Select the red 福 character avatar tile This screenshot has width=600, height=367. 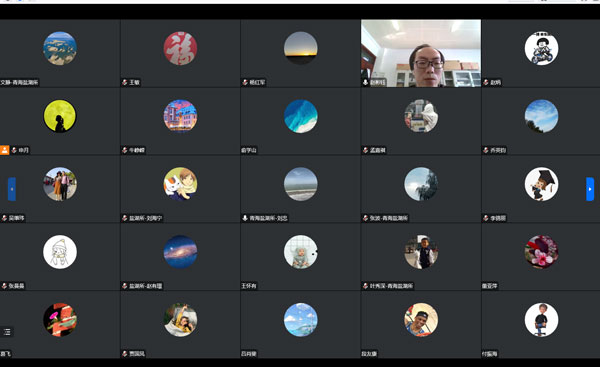click(x=180, y=48)
